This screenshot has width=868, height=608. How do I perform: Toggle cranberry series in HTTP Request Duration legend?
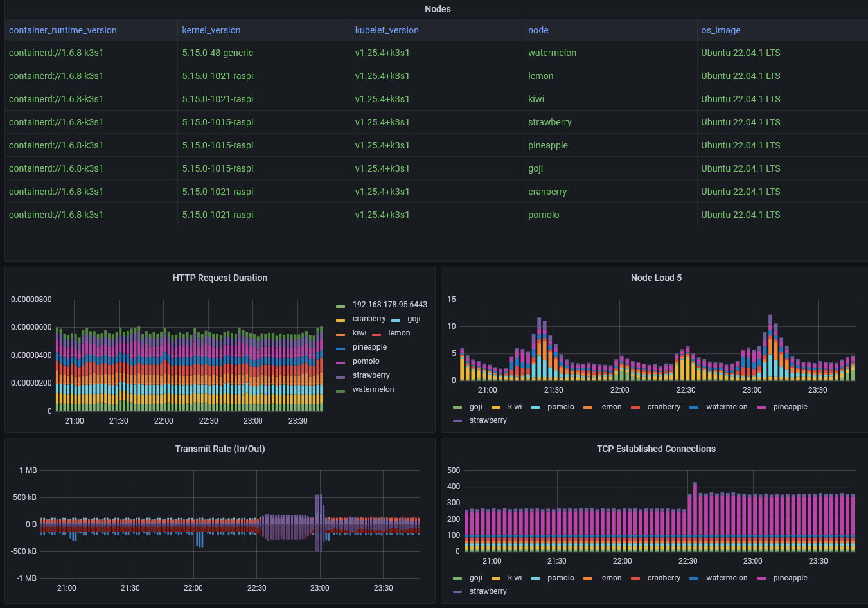pos(369,319)
